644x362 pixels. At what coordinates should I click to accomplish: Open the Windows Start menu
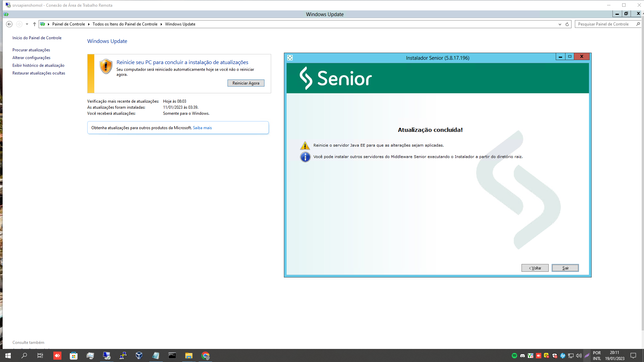(8, 356)
